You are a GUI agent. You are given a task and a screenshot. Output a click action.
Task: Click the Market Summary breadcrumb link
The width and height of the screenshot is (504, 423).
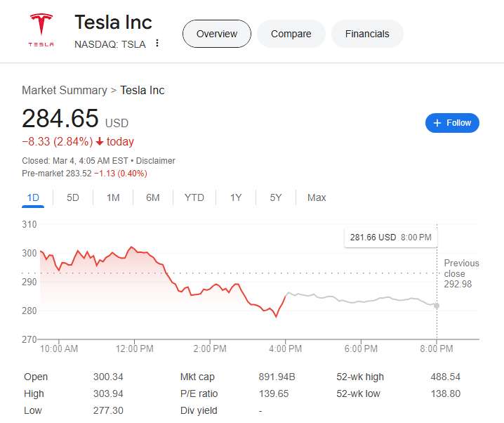point(64,90)
